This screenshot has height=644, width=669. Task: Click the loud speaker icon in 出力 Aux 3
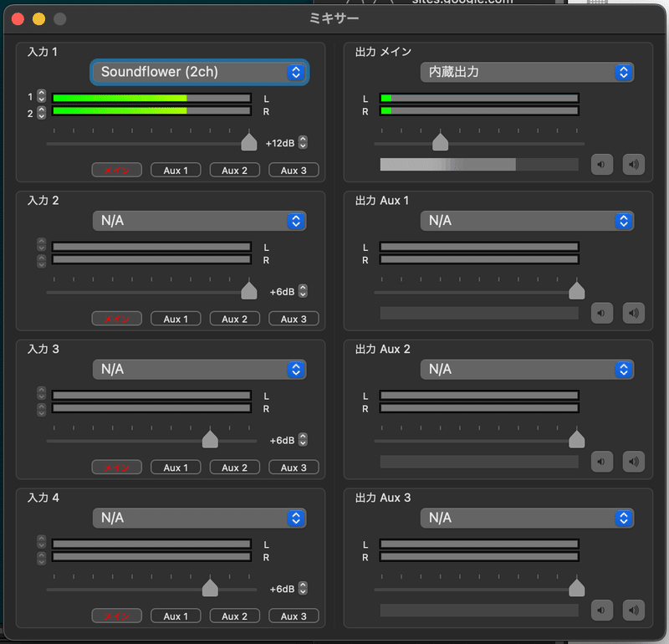(634, 610)
